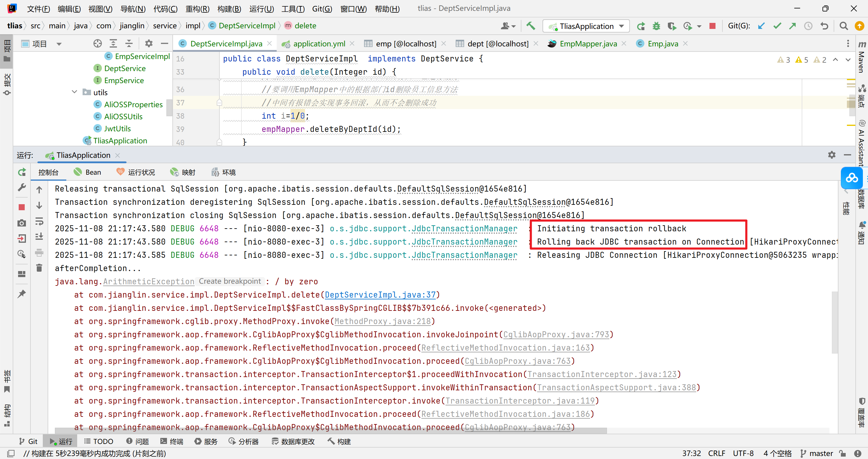Open the profiler run options dropdown arrow
This screenshot has height=459, width=868.
click(x=699, y=26)
